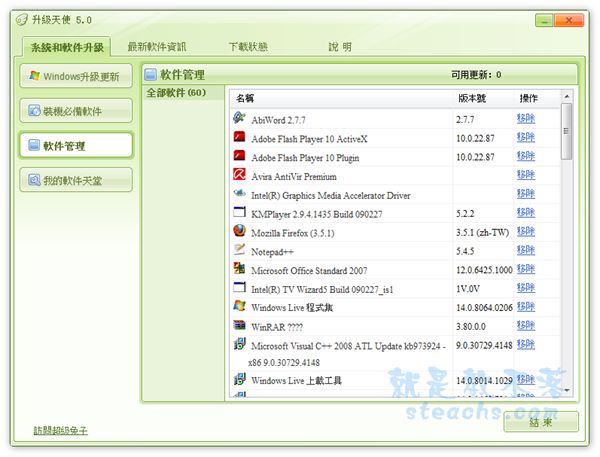
Task: Click the Mozilla Firefox icon
Action: [x=240, y=230]
